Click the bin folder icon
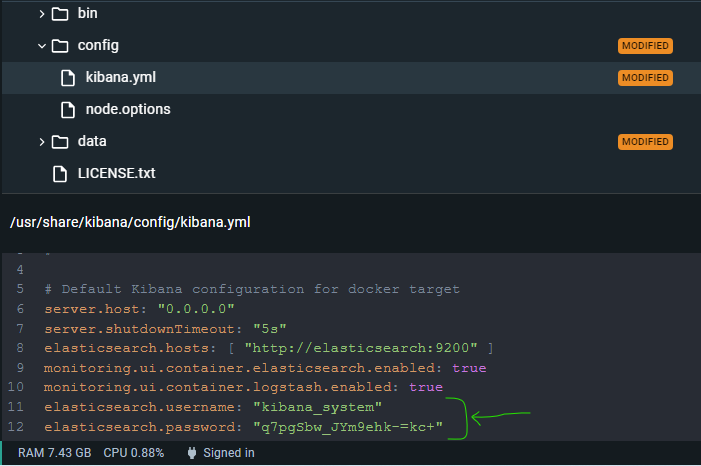The image size is (701, 466). coord(60,14)
